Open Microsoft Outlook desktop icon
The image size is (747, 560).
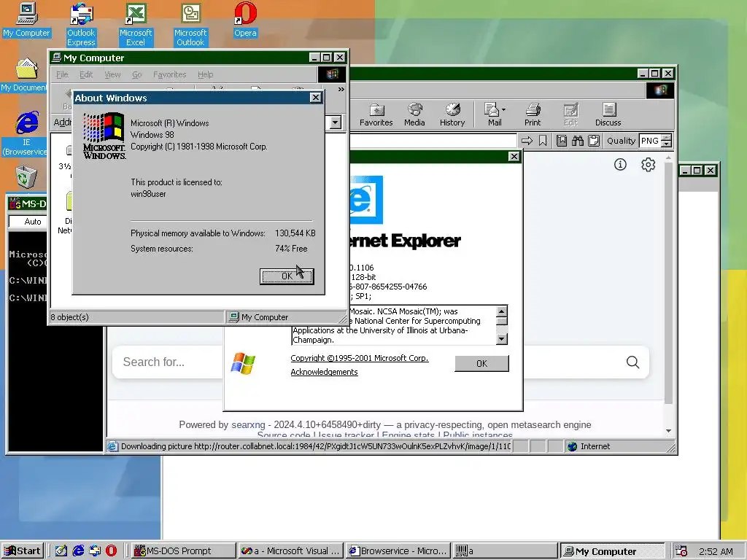(x=190, y=24)
